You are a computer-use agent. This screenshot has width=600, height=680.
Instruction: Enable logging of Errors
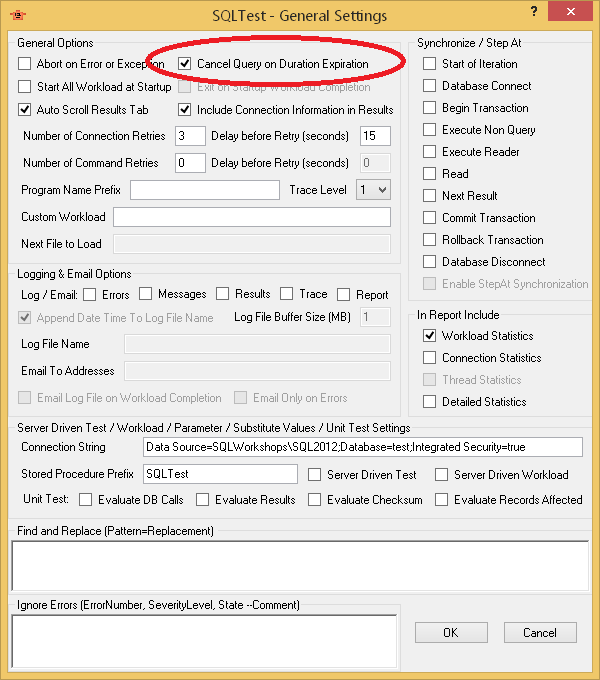point(90,295)
